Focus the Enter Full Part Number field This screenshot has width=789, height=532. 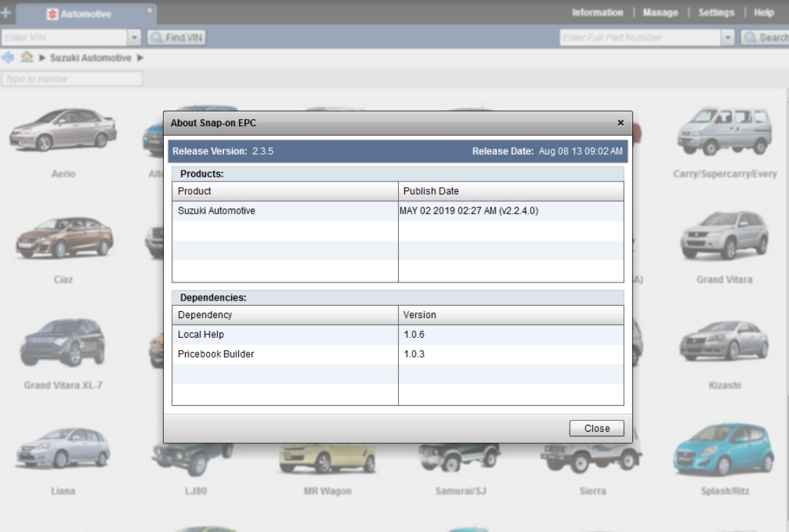point(640,37)
